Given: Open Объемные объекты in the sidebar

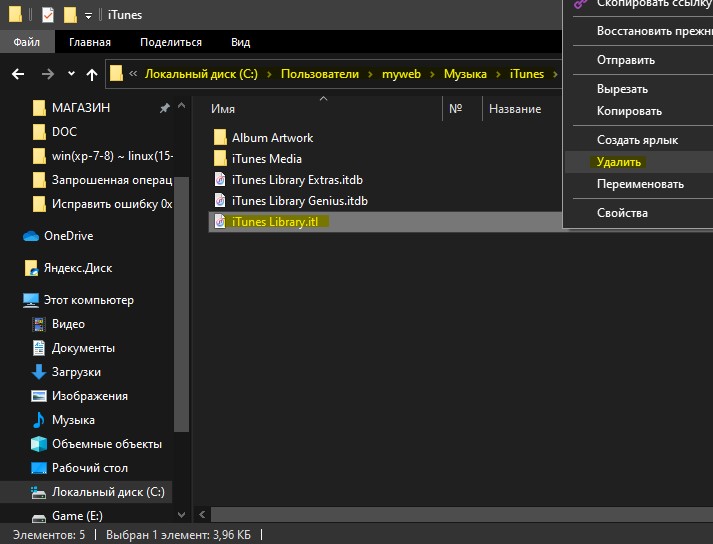Looking at the screenshot, I should [107, 444].
